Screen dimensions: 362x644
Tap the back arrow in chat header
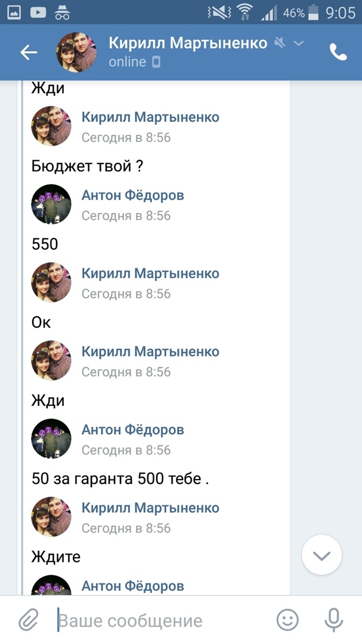click(x=29, y=52)
